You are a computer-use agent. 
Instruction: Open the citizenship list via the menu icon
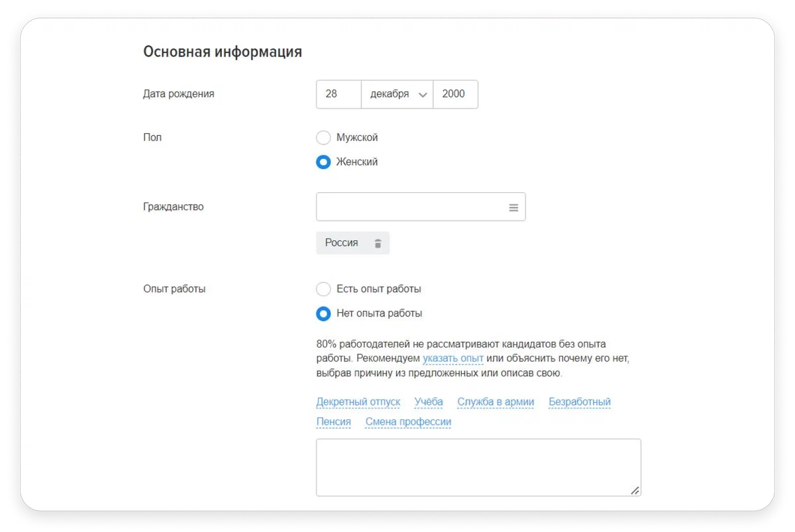(513, 207)
